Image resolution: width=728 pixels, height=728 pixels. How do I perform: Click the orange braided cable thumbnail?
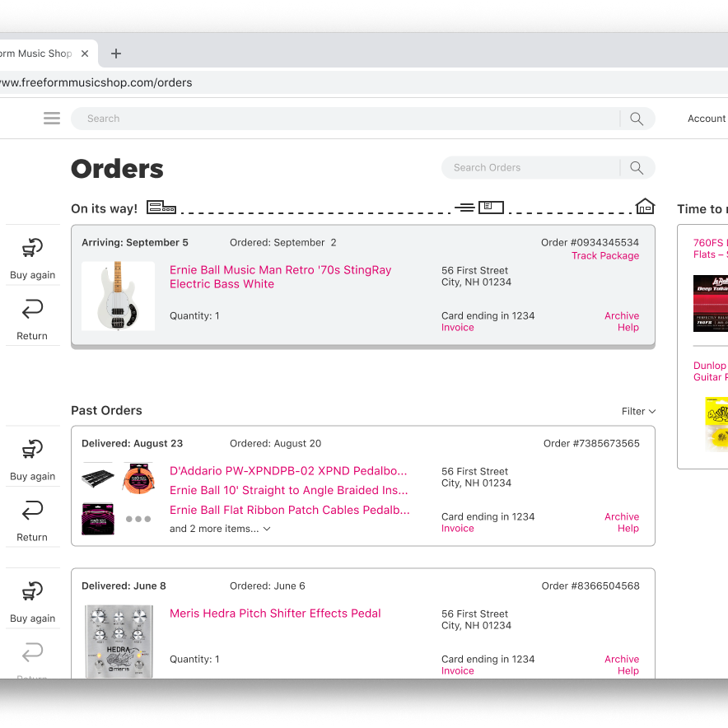pos(138,478)
